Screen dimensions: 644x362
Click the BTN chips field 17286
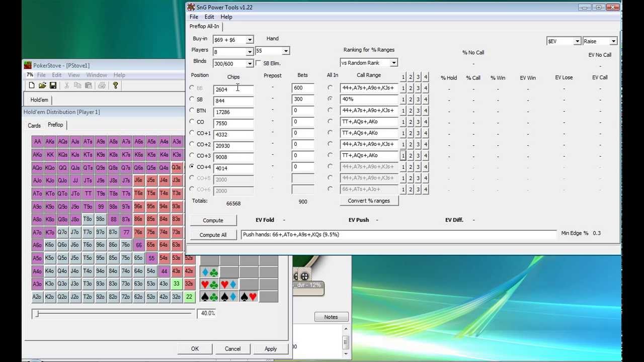coord(233,112)
